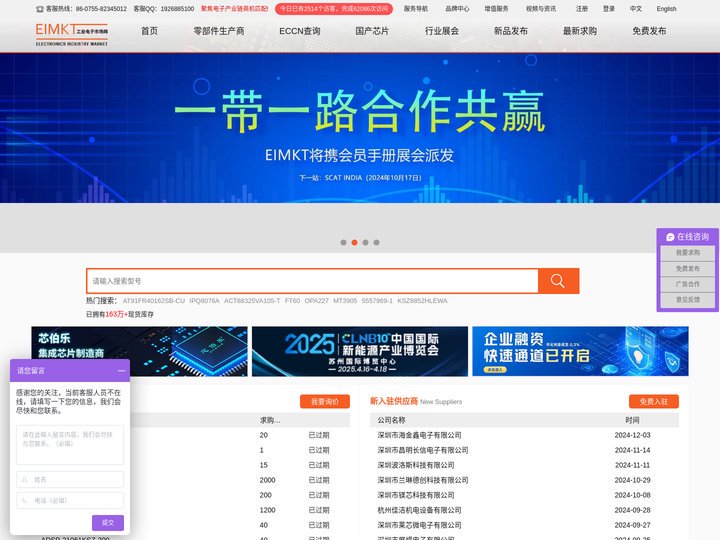
Task: Click the message content textarea
Action: pyautogui.click(x=70, y=445)
